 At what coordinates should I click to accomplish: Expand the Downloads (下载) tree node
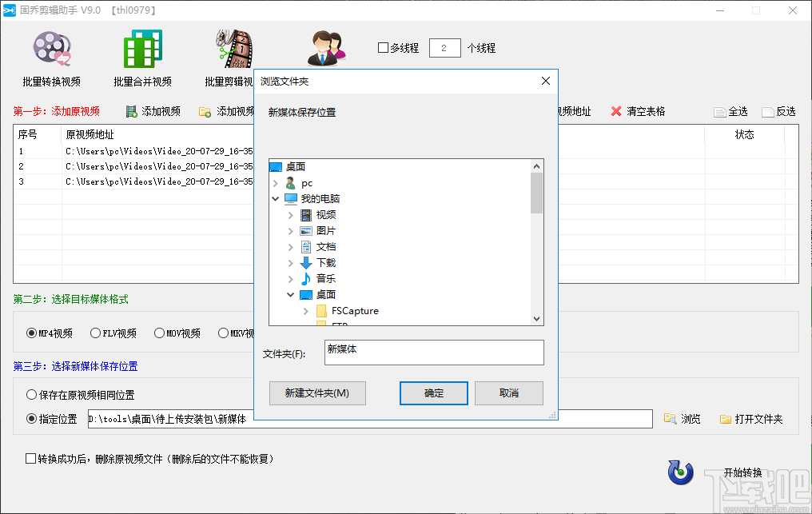pyautogui.click(x=291, y=263)
